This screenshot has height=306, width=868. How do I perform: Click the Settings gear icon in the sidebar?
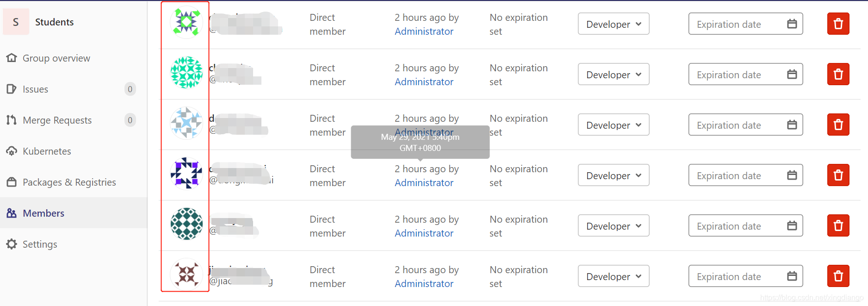pyautogui.click(x=12, y=244)
